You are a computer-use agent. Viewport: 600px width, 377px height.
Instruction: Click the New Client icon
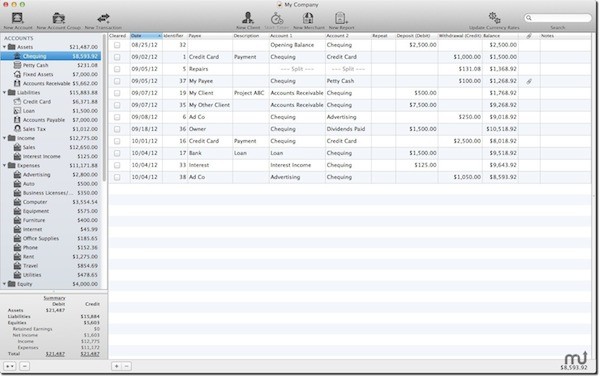pos(248,18)
